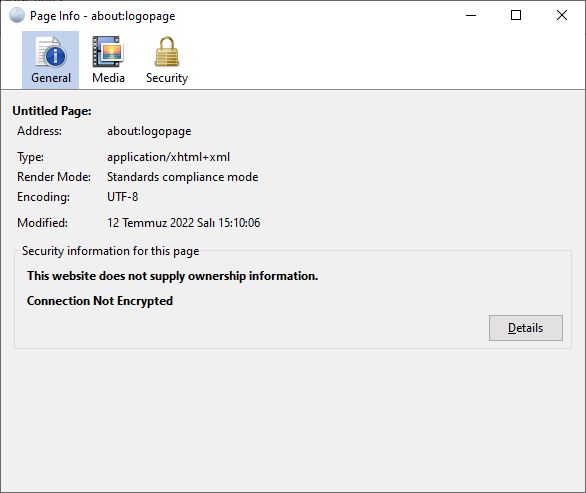
Task: Click the globe icon in title bar
Action: pyautogui.click(x=17, y=15)
